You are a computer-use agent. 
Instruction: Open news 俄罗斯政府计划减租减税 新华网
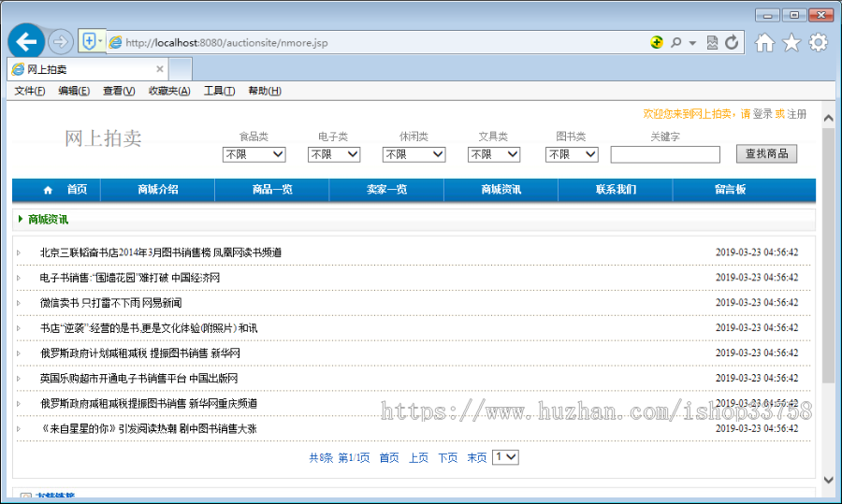pos(140,353)
